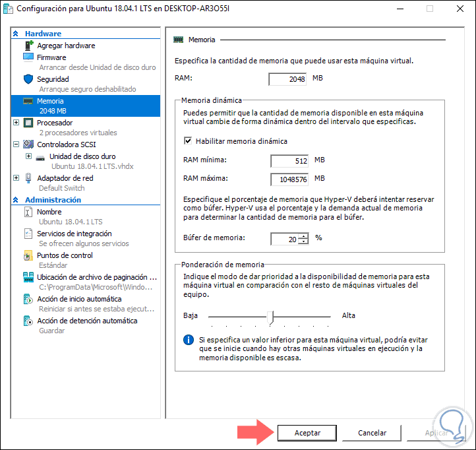The image size is (476, 450).
Task: Expand the Unidad de disco duro node
Action: pyautogui.click(x=28, y=156)
